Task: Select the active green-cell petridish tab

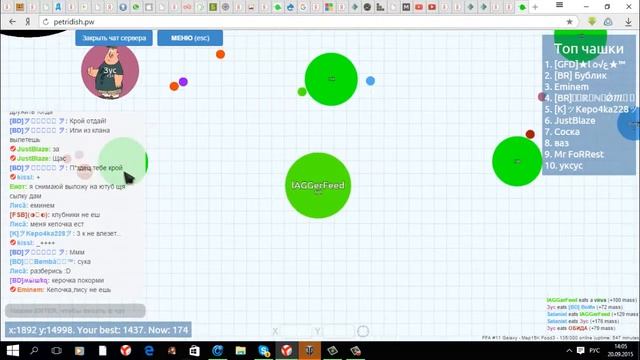Action: point(522,7)
